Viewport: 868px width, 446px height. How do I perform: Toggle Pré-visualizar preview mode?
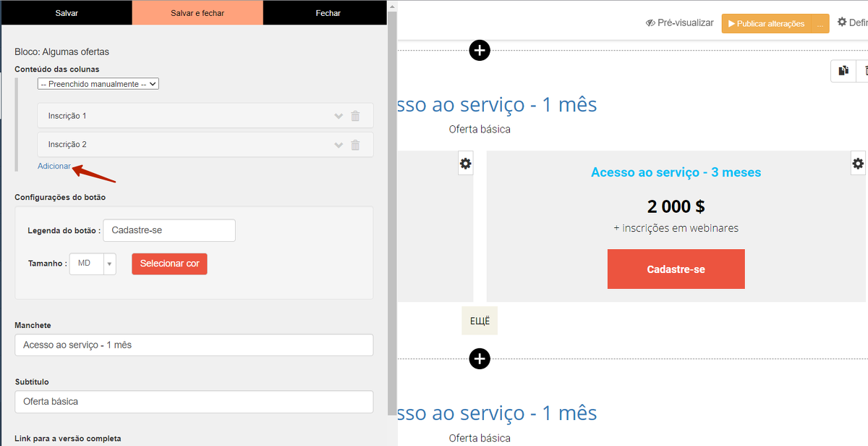pyautogui.click(x=679, y=23)
